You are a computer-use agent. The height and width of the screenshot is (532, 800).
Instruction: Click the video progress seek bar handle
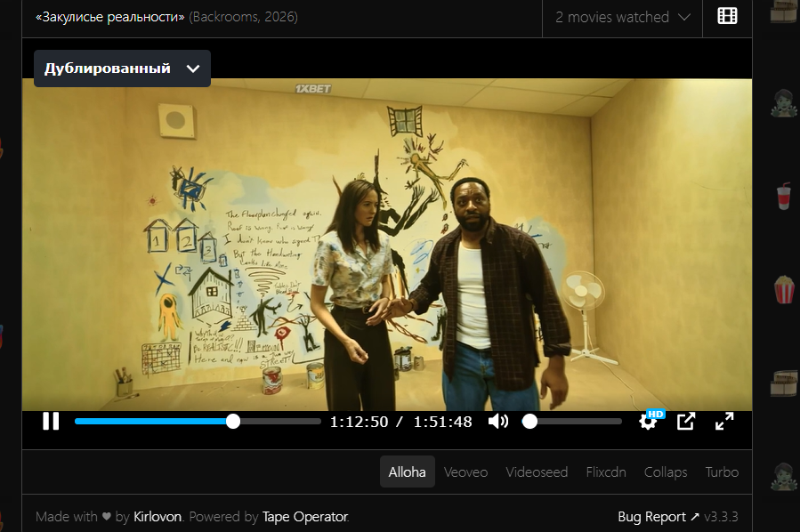233,422
